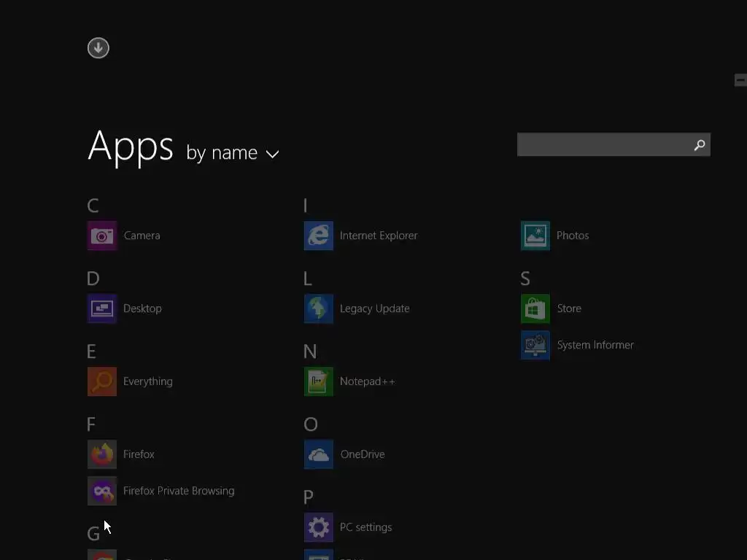Click the 'Store' label
747x560 pixels.
569,308
